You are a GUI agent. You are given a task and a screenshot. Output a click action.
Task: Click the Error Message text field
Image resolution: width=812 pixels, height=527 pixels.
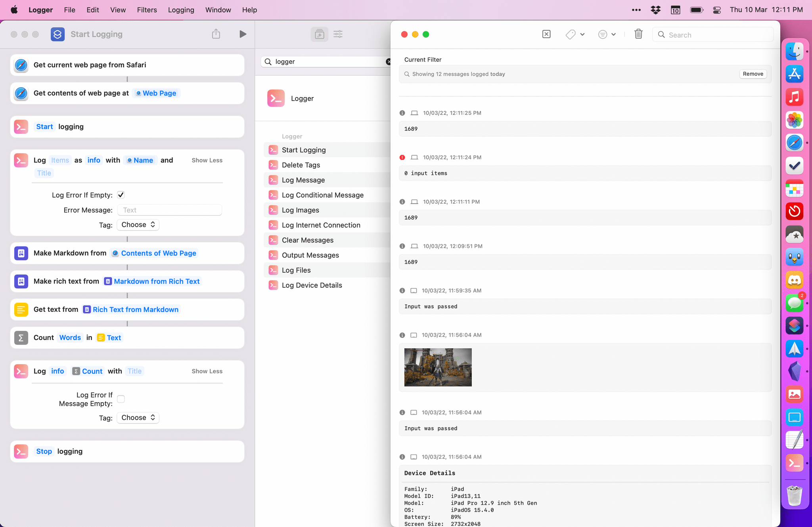point(169,210)
